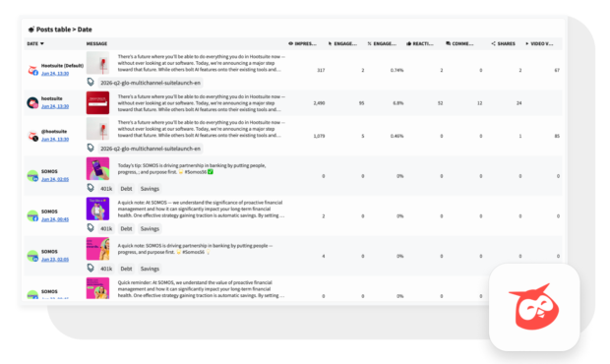Click the 1,079 impressions value
Screen dimensions: 610x364
(x=319, y=136)
